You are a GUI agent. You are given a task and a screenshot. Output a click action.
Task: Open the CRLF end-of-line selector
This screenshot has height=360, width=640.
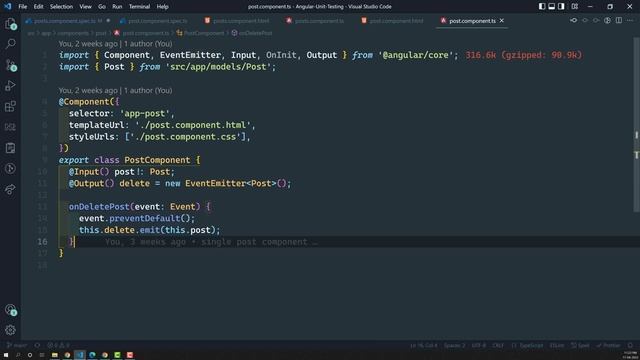(498, 345)
